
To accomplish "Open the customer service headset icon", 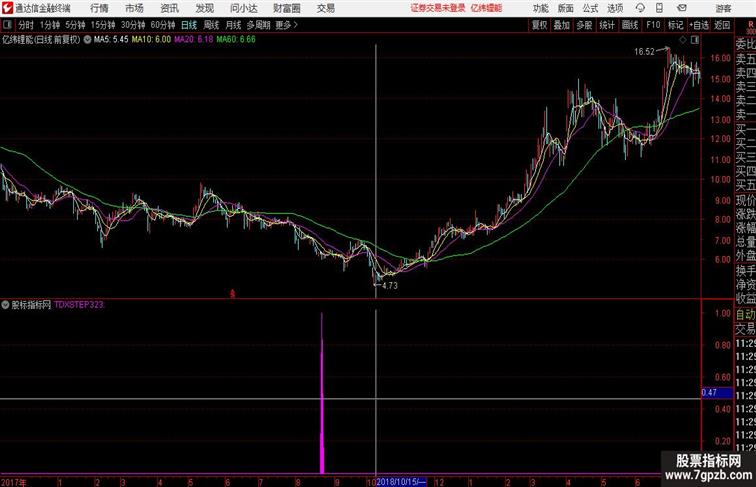I will pos(640,8).
